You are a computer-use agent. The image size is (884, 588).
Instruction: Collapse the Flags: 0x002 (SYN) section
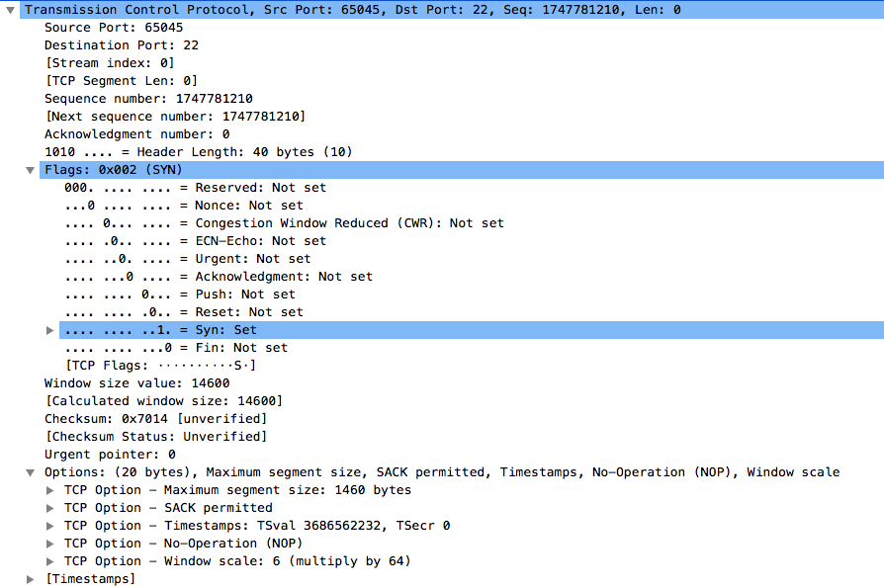(31, 169)
